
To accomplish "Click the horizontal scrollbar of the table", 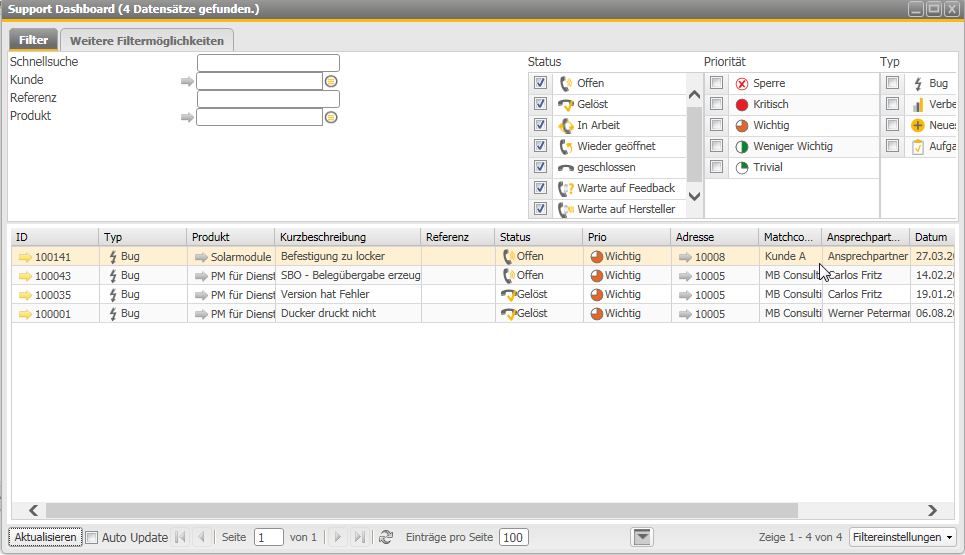I will click(x=420, y=510).
